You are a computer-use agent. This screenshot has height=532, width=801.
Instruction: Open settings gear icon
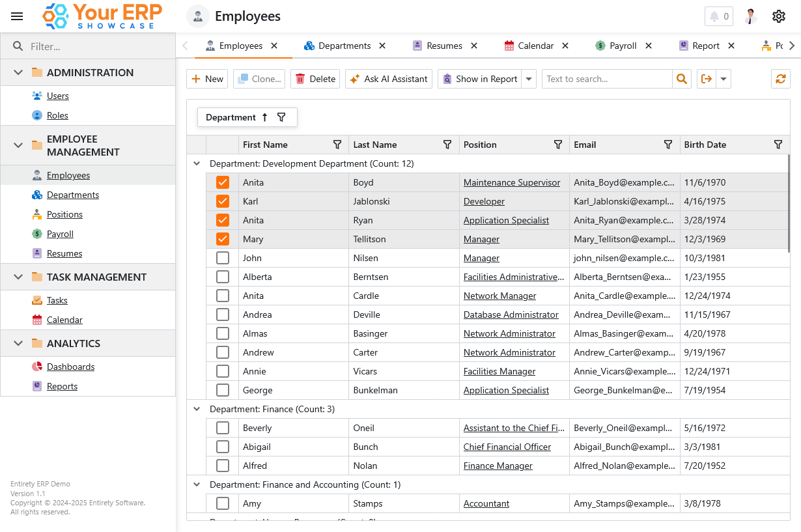click(x=779, y=16)
